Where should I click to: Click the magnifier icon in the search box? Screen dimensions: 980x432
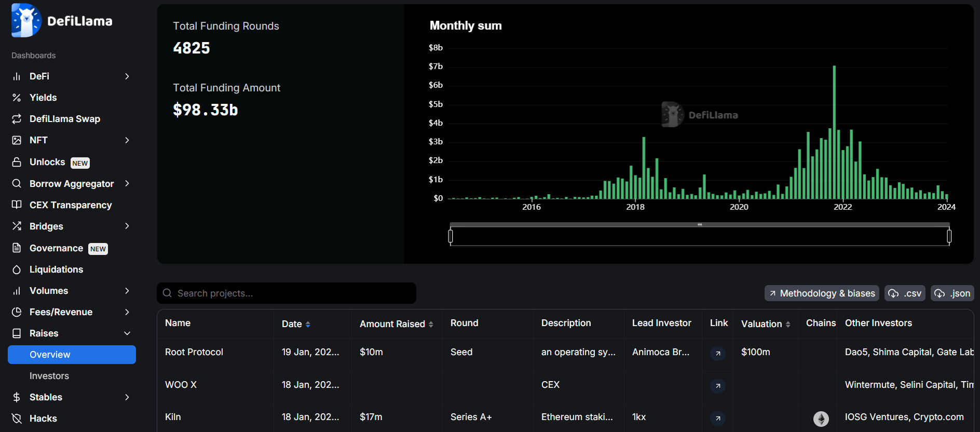click(167, 293)
